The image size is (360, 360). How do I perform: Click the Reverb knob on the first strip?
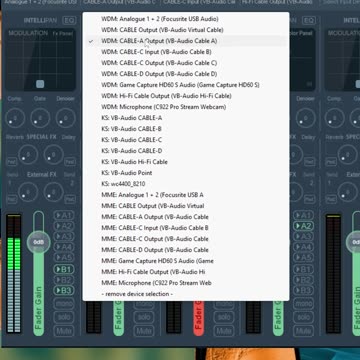tap(28, 155)
